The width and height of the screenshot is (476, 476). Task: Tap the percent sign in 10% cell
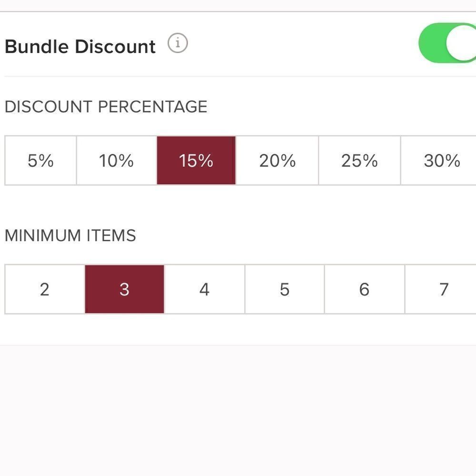click(126, 161)
